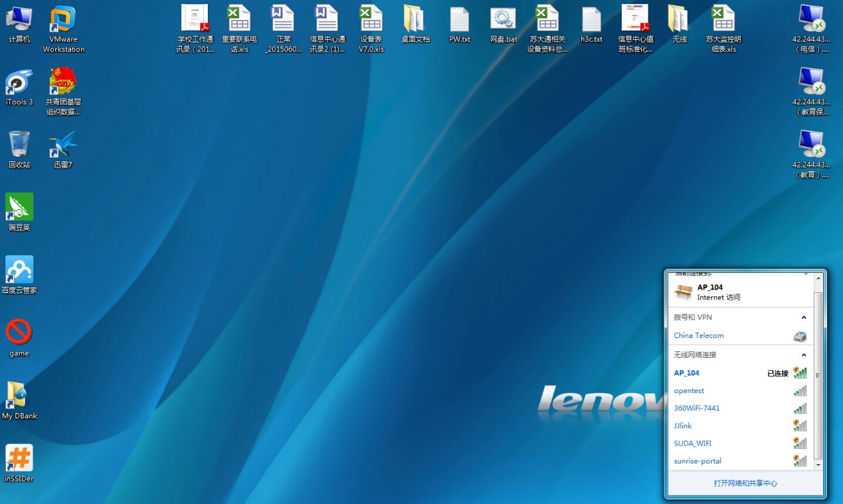
Task: Click the connected AP_104 network entry
Action: click(x=687, y=373)
